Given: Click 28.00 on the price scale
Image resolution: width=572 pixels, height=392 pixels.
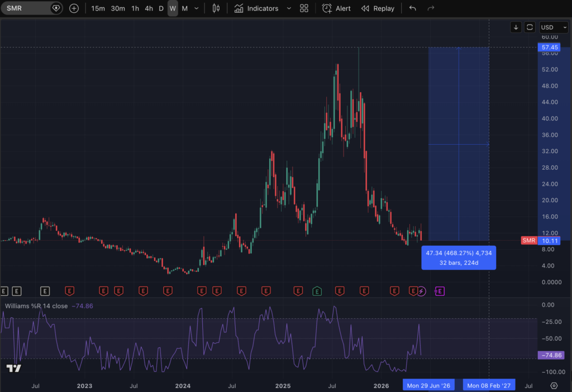Looking at the screenshot, I should point(550,168).
